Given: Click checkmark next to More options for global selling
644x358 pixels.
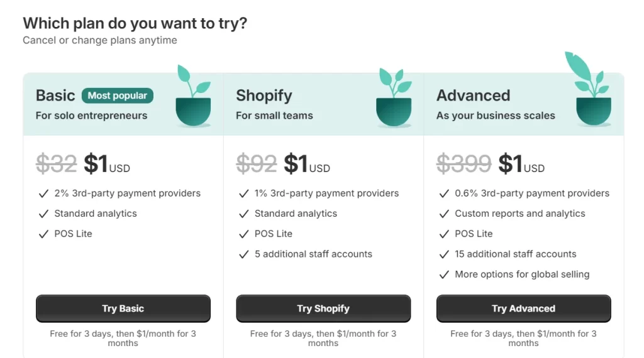Looking at the screenshot, I should pos(444,274).
